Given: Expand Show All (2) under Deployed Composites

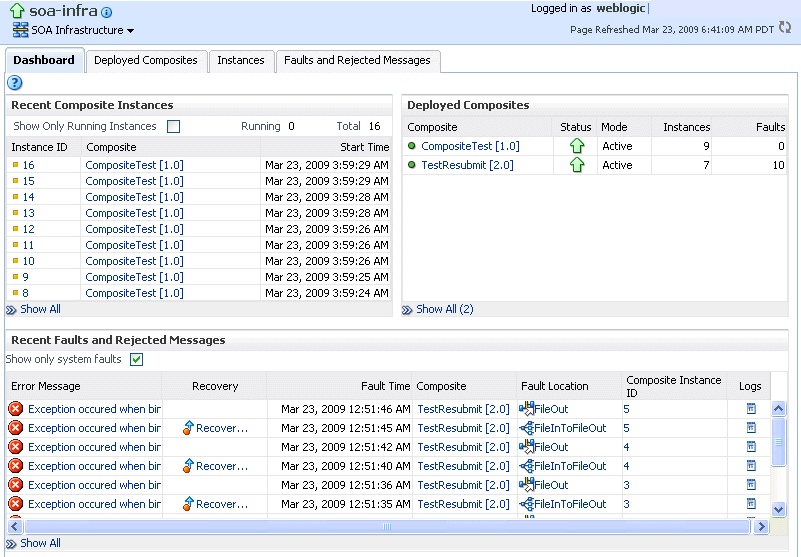Looking at the screenshot, I should pyautogui.click(x=444, y=309).
